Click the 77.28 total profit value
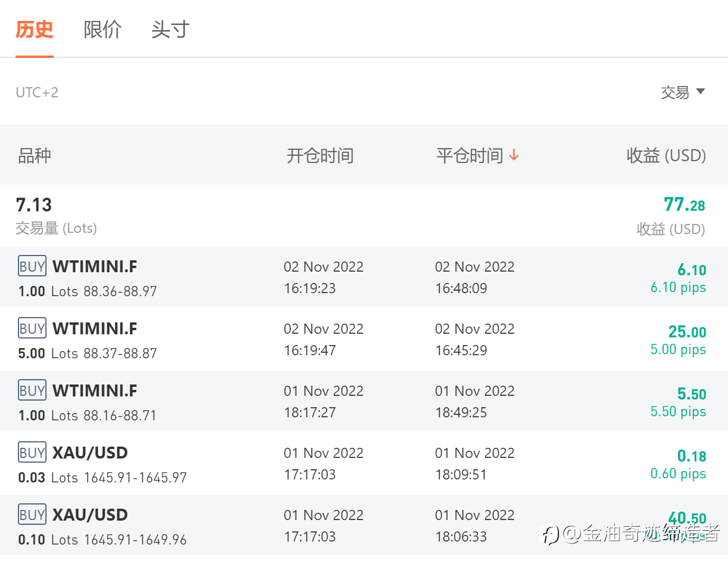 point(684,205)
